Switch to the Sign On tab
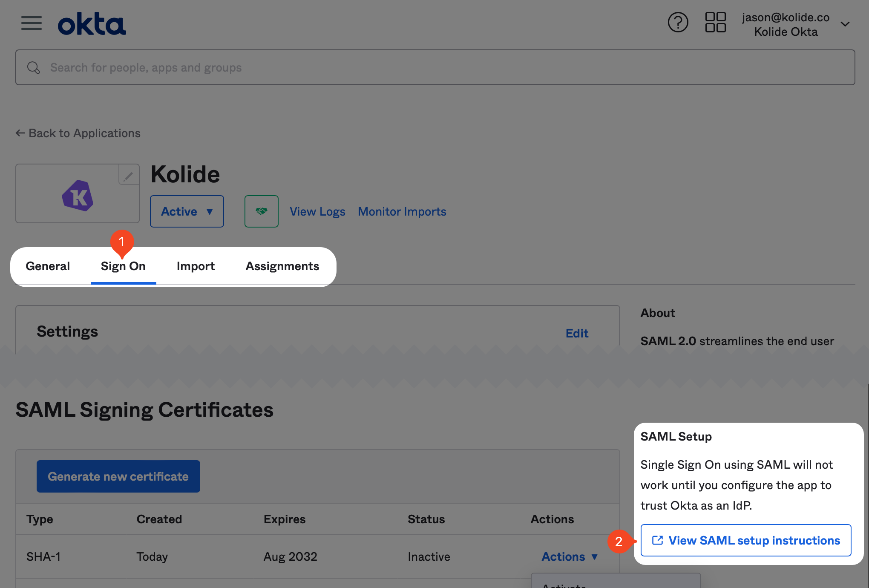The image size is (869, 588). point(123,266)
